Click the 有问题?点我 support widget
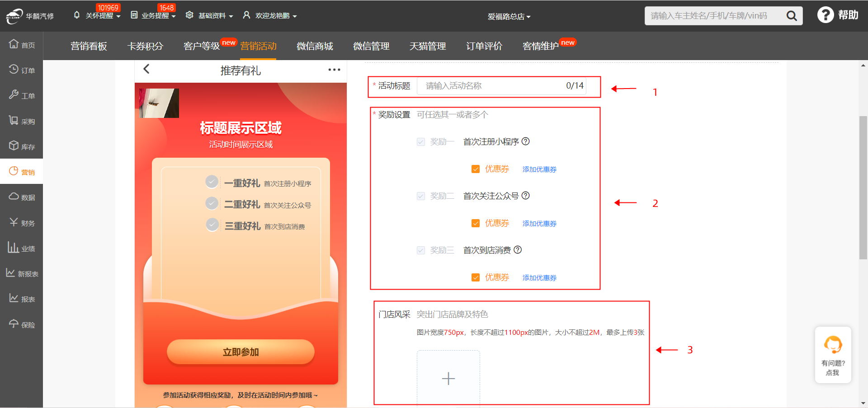Viewport: 868px width, 408px height. (833, 355)
